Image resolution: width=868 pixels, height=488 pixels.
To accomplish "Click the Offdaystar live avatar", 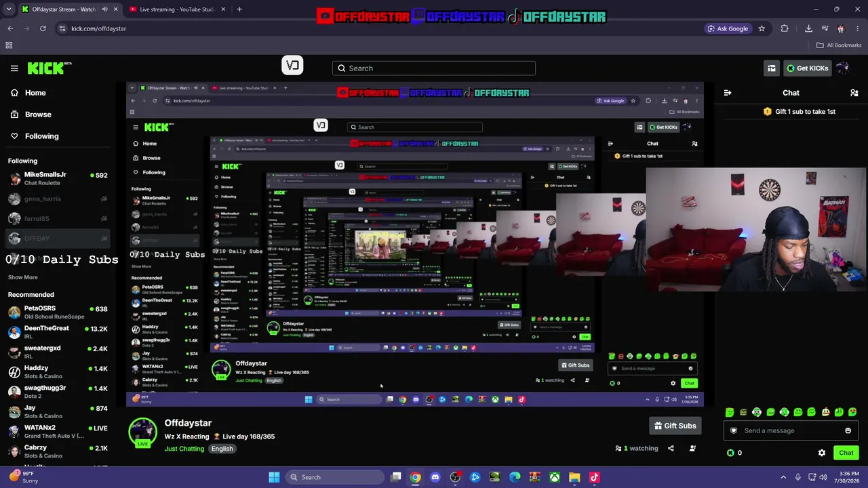I will point(142,433).
